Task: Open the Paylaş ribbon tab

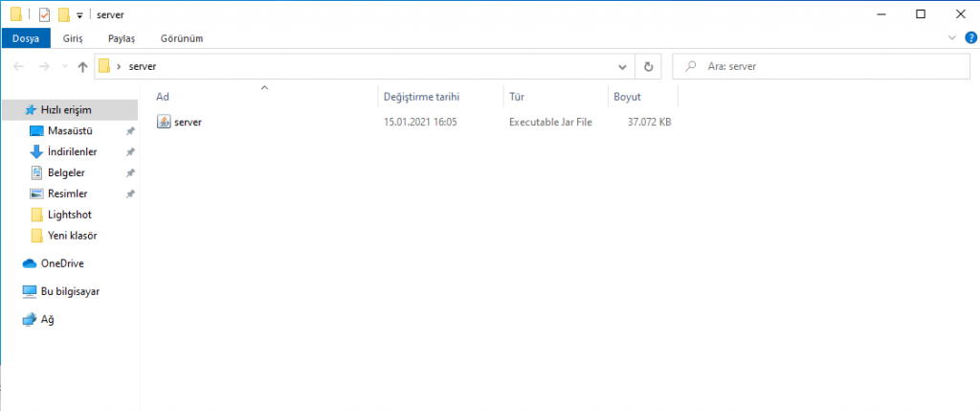Action: click(122, 38)
